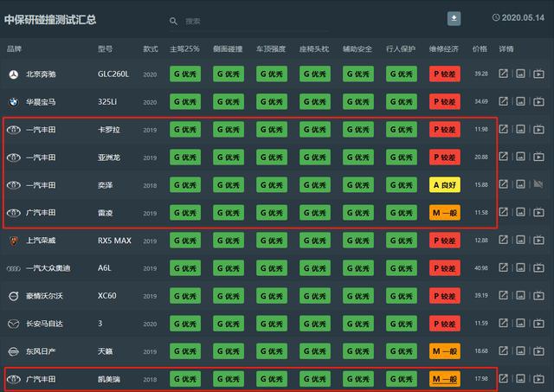Open details link icon for 卡罗拉

(x=503, y=129)
